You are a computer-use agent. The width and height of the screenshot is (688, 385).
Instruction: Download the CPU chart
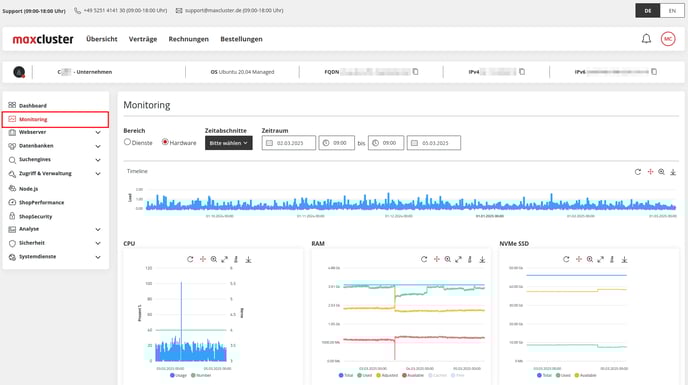[x=248, y=259]
